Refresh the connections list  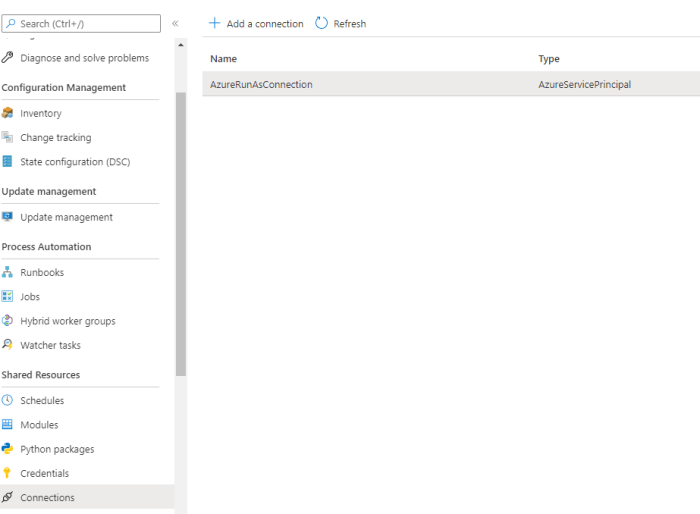pos(341,23)
